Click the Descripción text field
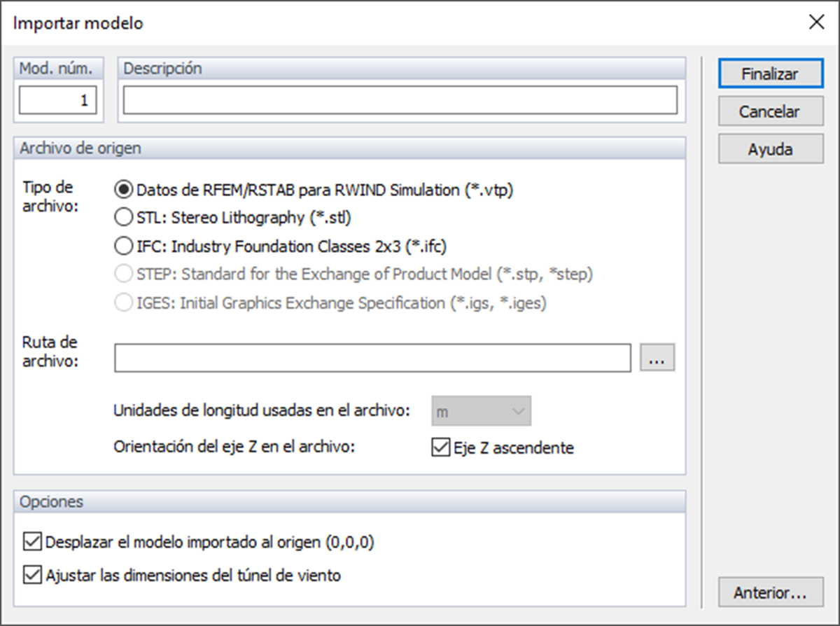This screenshot has height=626, width=840. [400, 100]
